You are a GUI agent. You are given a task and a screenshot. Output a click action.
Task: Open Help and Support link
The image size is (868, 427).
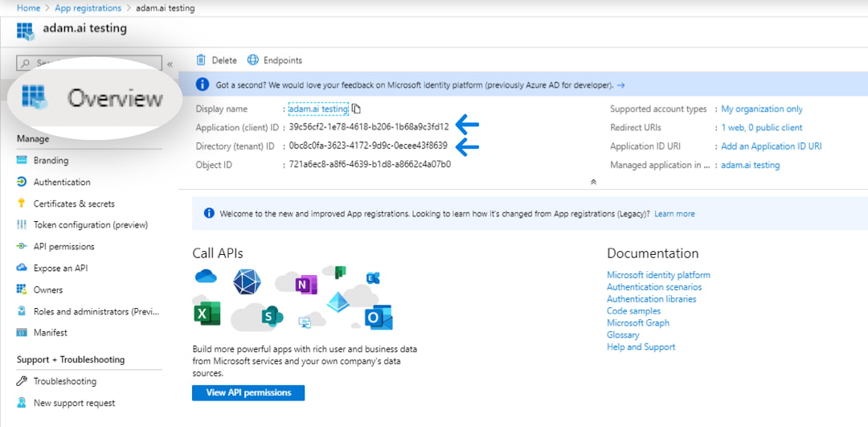[641, 347]
